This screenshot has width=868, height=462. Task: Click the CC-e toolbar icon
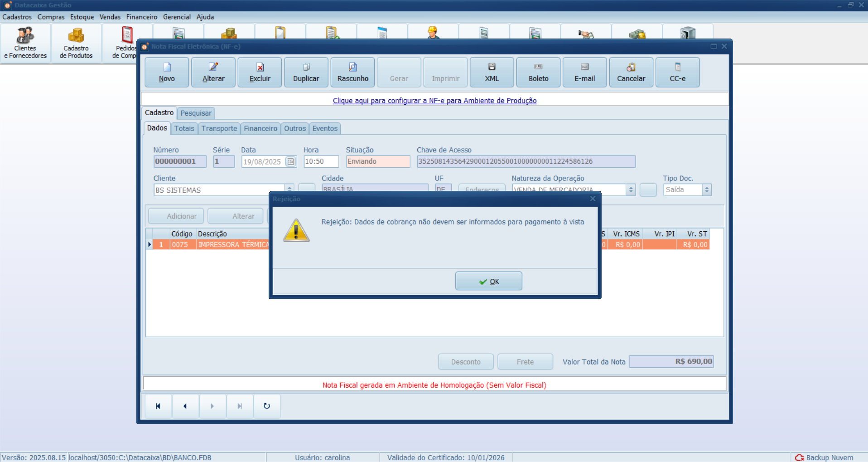pos(677,72)
